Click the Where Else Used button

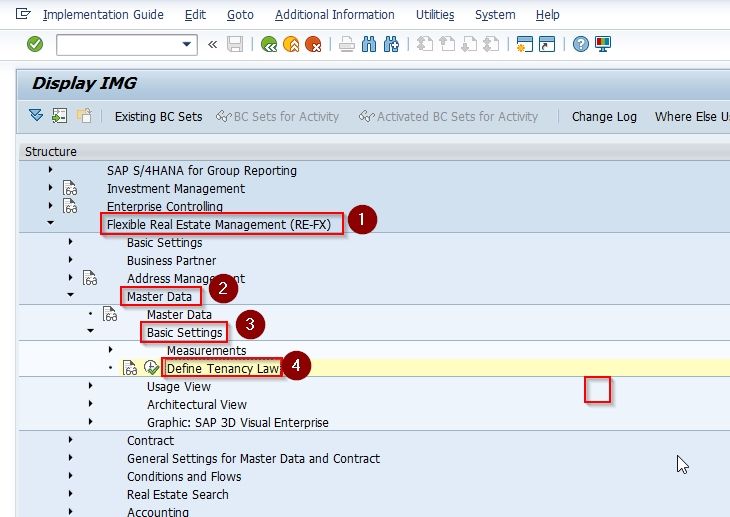click(x=692, y=116)
